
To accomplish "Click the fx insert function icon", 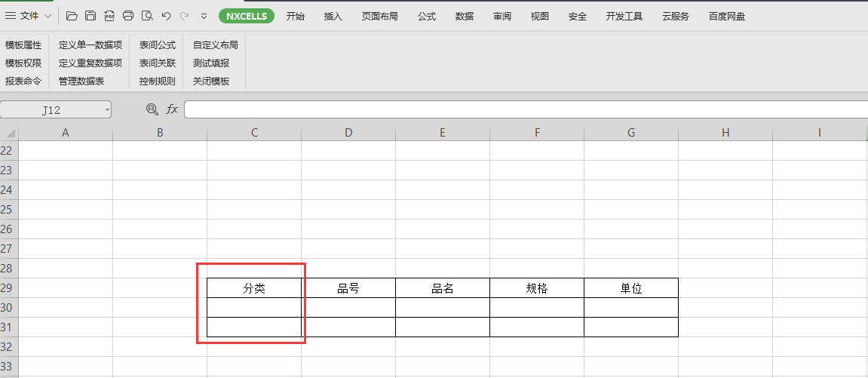I will (x=172, y=109).
